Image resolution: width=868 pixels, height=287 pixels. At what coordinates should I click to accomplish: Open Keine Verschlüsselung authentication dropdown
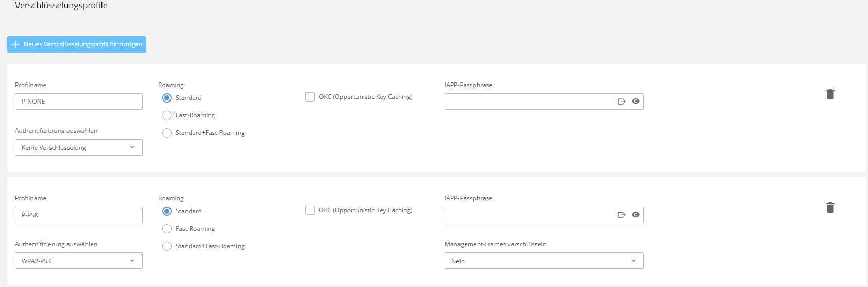78,147
